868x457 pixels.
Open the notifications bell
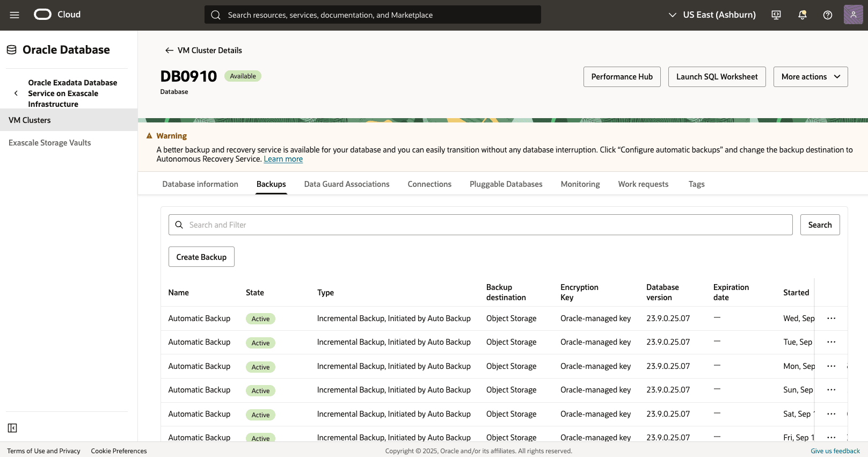803,15
